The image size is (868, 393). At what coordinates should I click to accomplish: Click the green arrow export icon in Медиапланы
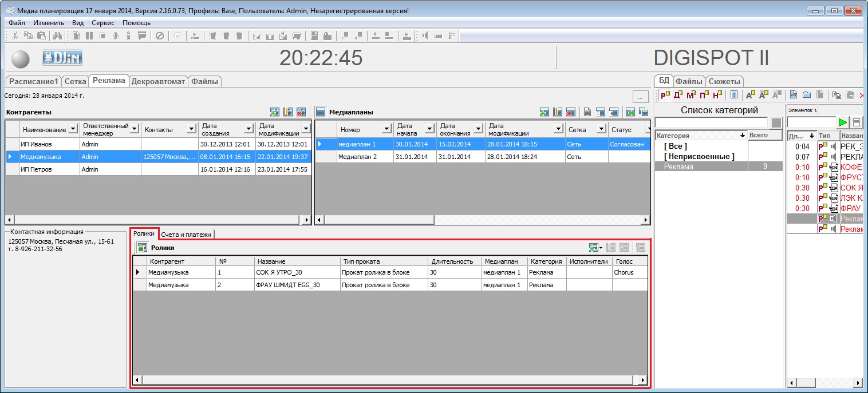630,112
